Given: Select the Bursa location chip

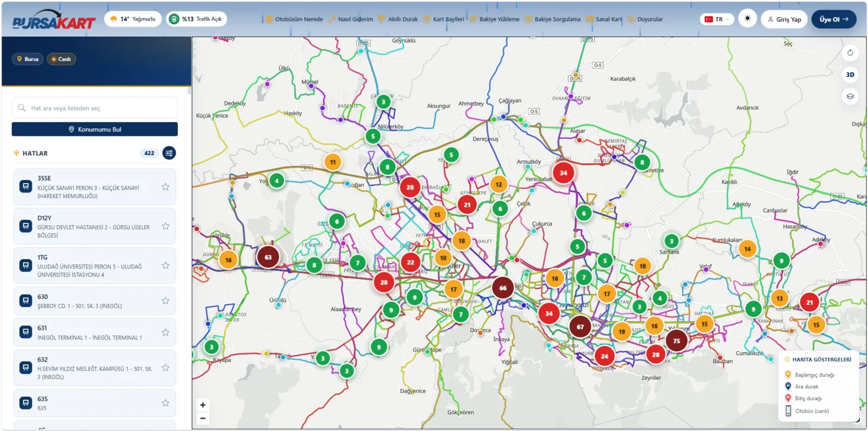Looking at the screenshot, I should pos(28,59).
